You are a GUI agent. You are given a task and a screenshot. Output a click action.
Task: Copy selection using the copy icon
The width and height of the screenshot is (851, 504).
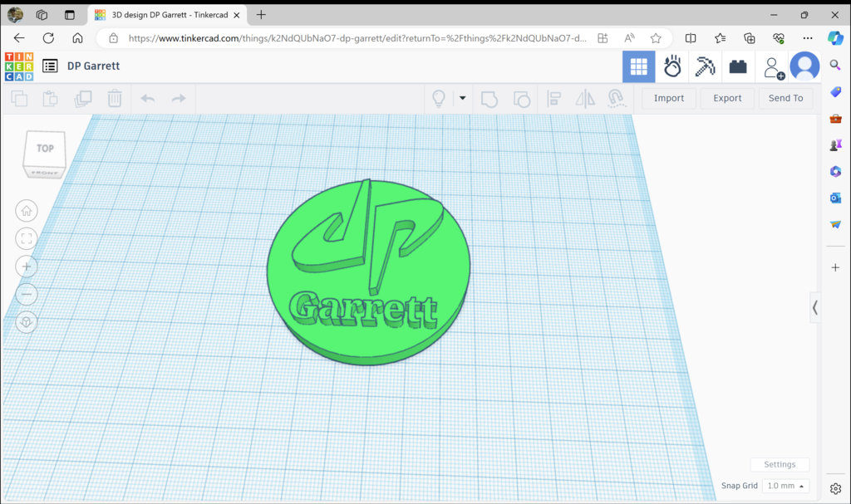point(20,99)
